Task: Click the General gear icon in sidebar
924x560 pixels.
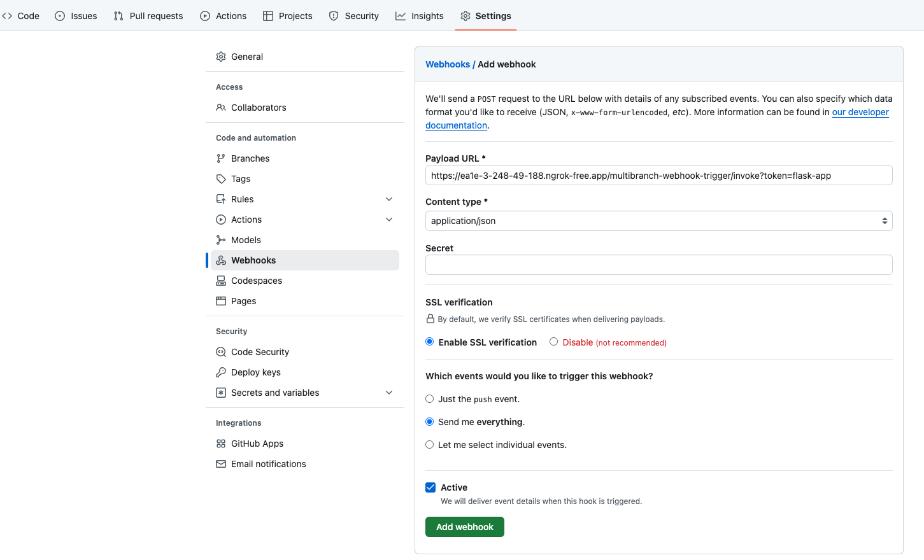Action: tap(221, 57)
